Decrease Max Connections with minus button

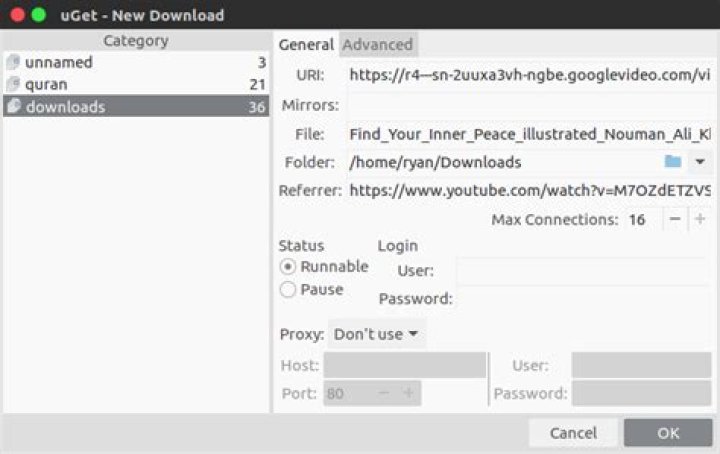pos(675,219)
